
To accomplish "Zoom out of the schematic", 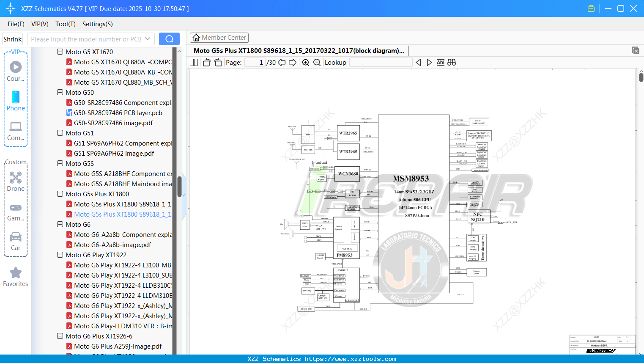I will (x=317, y=62).
